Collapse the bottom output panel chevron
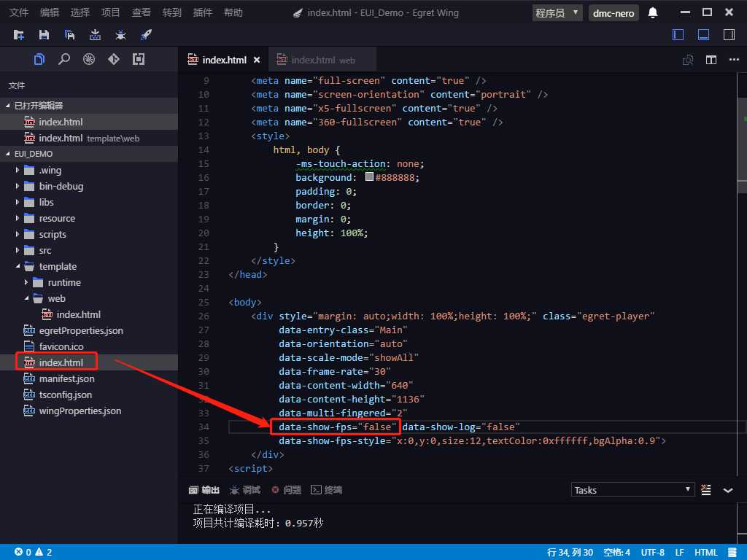 pos(728,491)
